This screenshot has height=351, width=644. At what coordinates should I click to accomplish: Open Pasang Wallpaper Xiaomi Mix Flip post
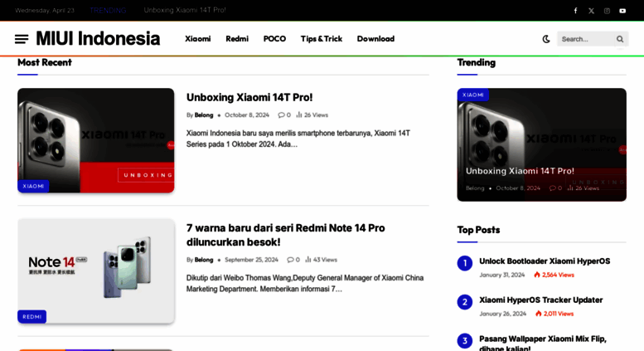[x=543, y=344]
